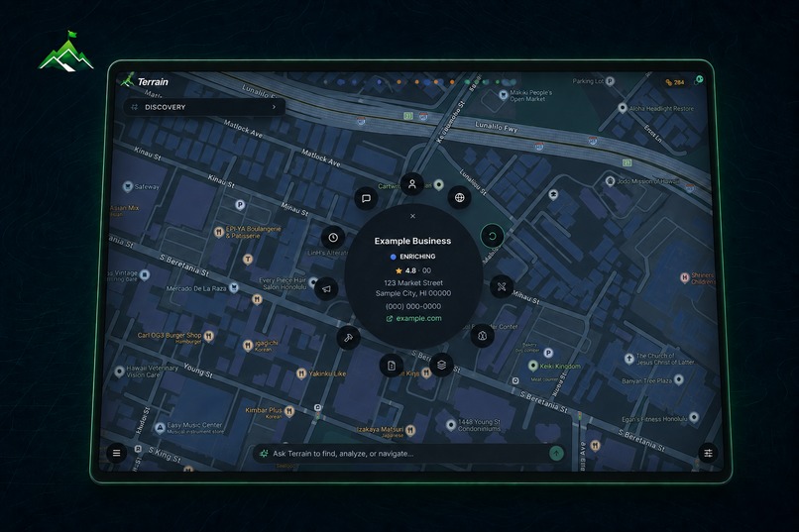The height and width of the screenshot is (532, 799).
Task: Click the Terrain logo in the header
Action: click(145, 80)
